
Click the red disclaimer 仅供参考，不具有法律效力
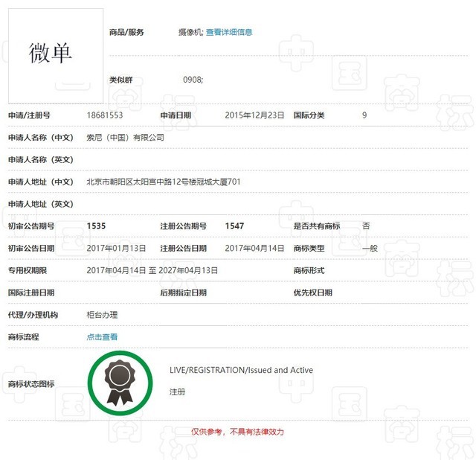237,432
